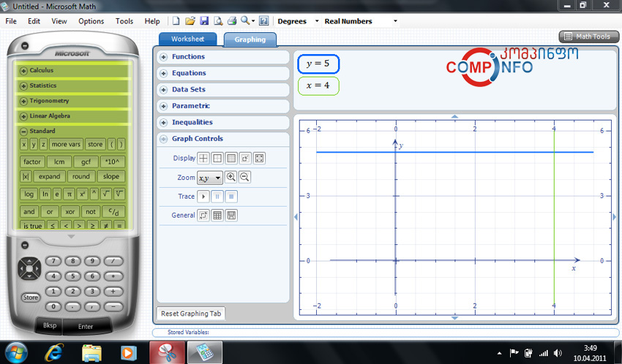Click the nth root key on calculator
This screenshot has height=364, width=622.
(x=119, y=194)
